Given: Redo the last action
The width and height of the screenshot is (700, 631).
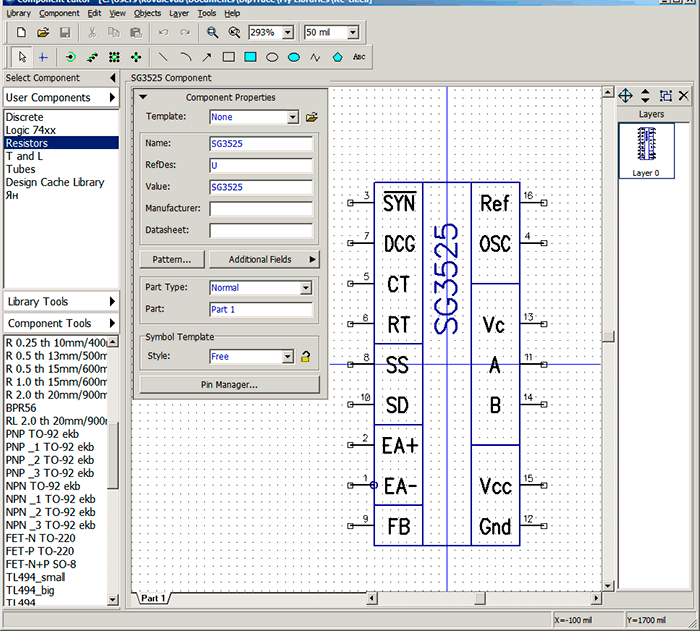Looking at the screenshot, I should pyautogui.click(x=185, y=33).
